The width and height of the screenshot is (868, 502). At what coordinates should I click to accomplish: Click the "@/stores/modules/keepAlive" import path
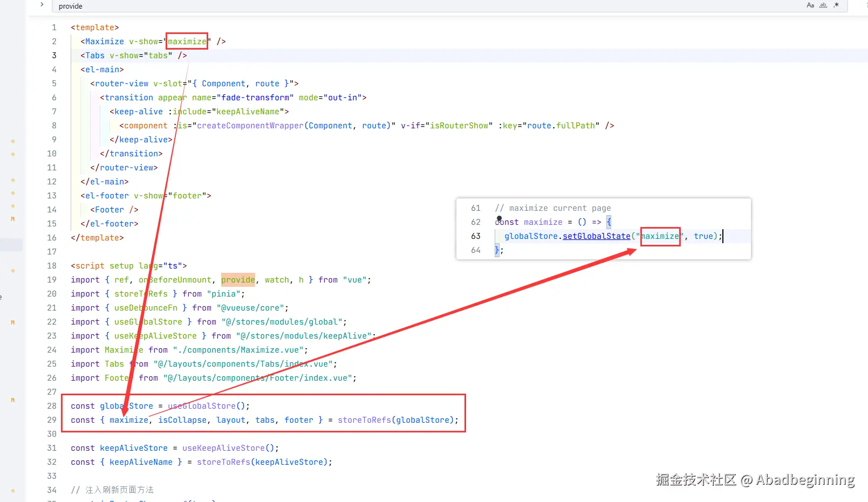click(304, 336)
